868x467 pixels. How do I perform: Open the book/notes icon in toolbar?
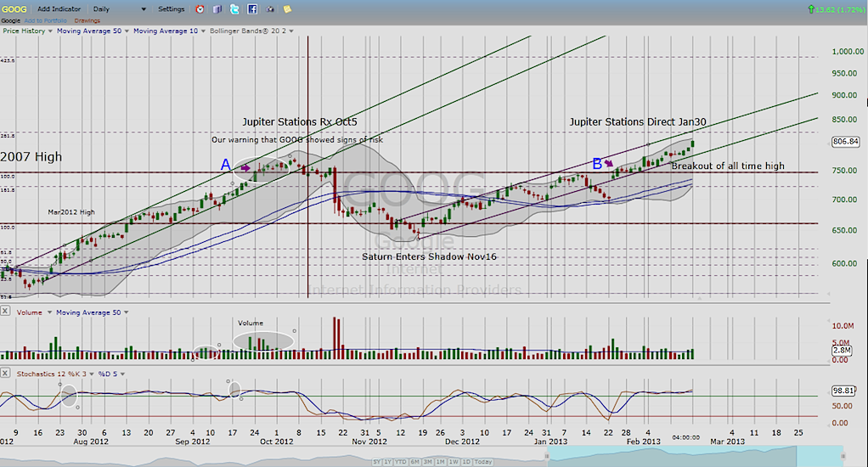217,8
